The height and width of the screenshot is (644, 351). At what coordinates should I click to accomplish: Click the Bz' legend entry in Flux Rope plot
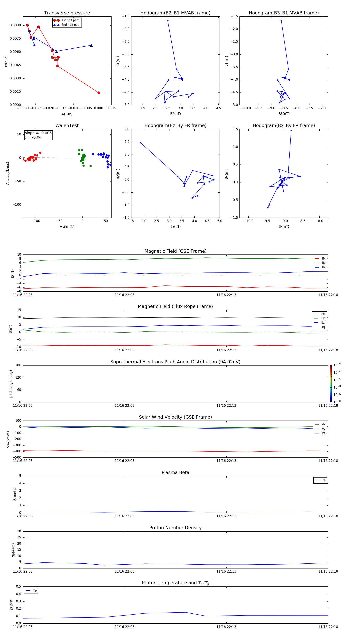pos(320,323)
